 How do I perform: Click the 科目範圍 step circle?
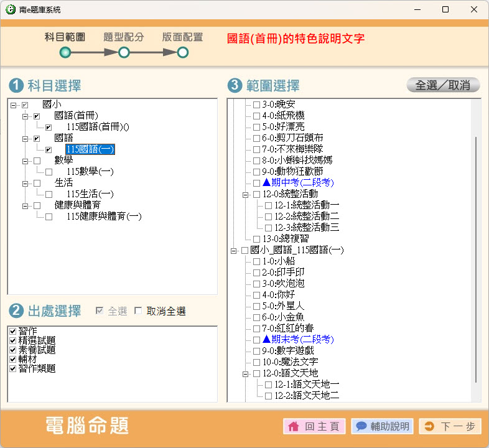65,52
